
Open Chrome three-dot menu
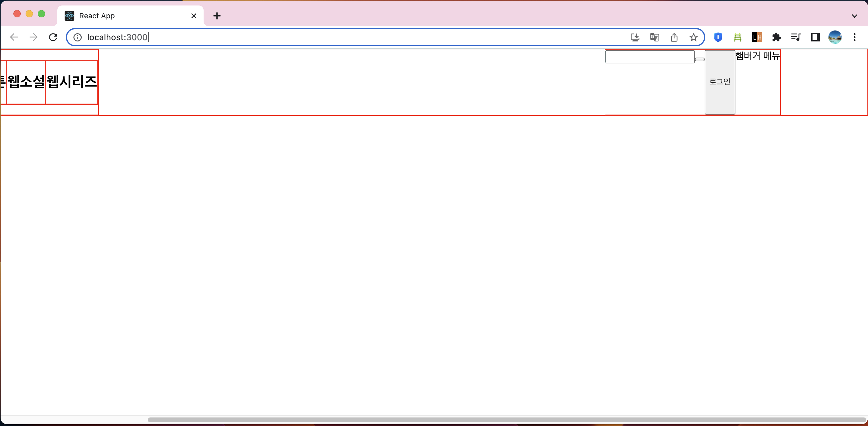(855, 37)
